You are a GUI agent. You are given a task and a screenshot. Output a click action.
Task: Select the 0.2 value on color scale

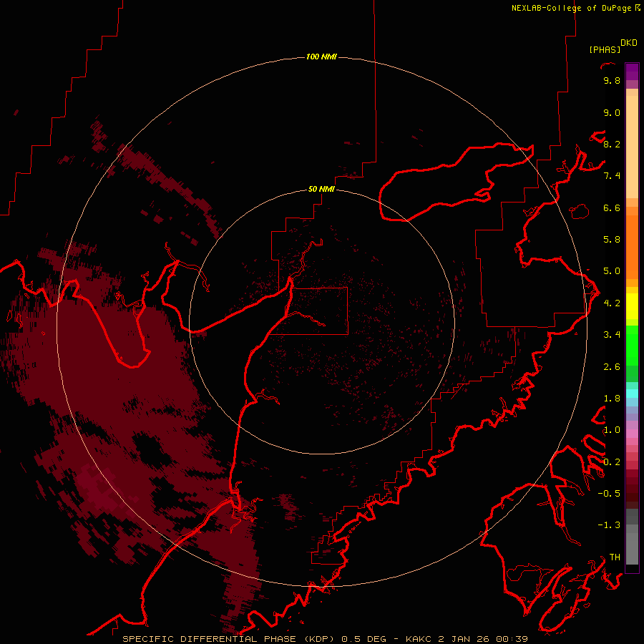click(x=612, y=462)
